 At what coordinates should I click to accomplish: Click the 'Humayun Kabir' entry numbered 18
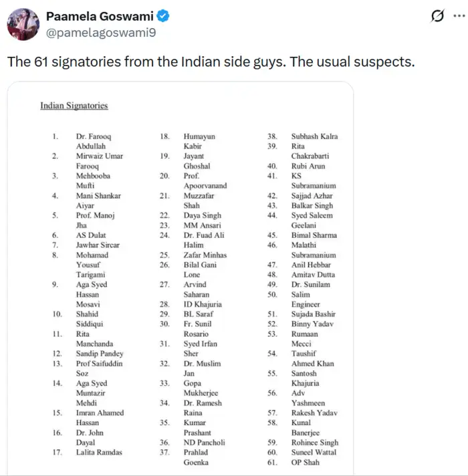pyautogui.click(x=199, y=141)
